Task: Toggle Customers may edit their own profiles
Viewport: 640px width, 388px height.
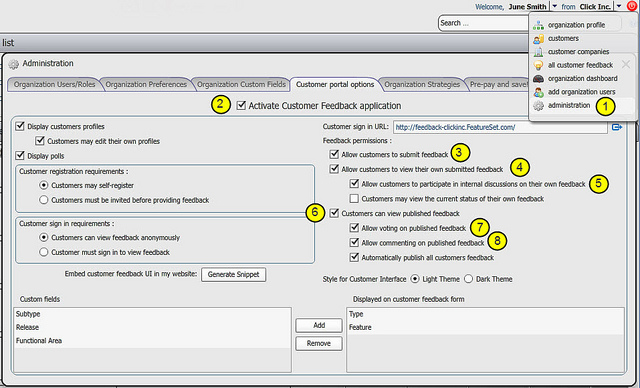Action: click(x=40, y=141)
